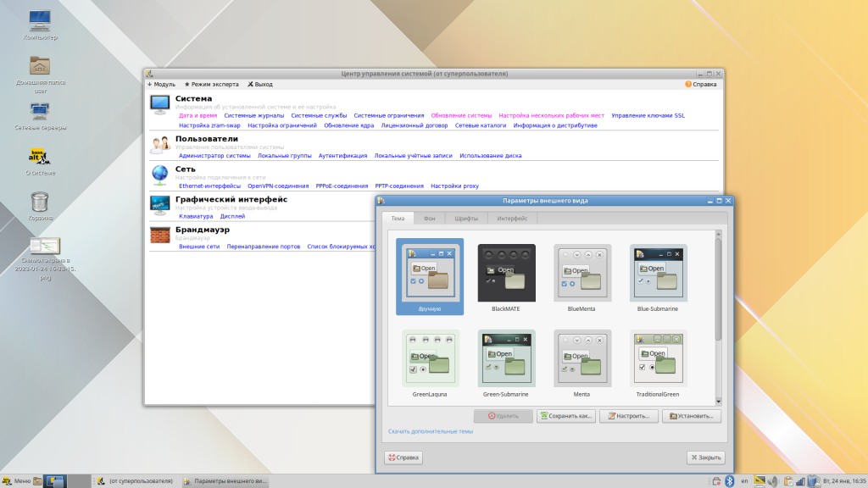868x488 pixels.
Task: Click the Брандмауэр brick wall icon
Action: pyautogui.click(x=160, y=235)
